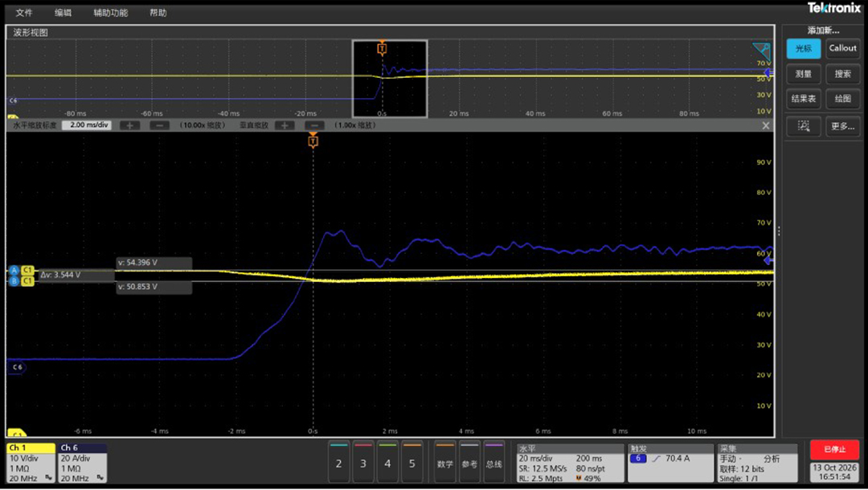Open the Ch 6 channel badge
Viewport: 868px width, 490px height.
click(83, 463)
